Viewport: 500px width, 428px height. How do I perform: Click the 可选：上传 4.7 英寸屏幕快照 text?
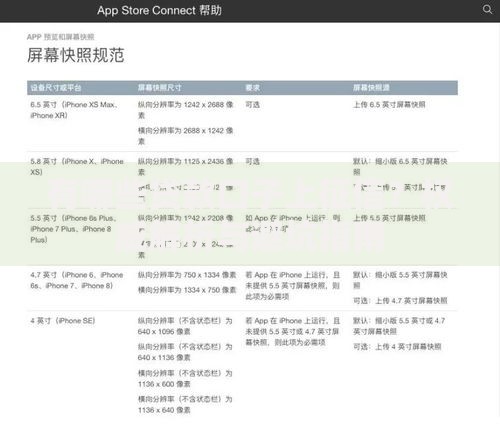click(400, 301)
